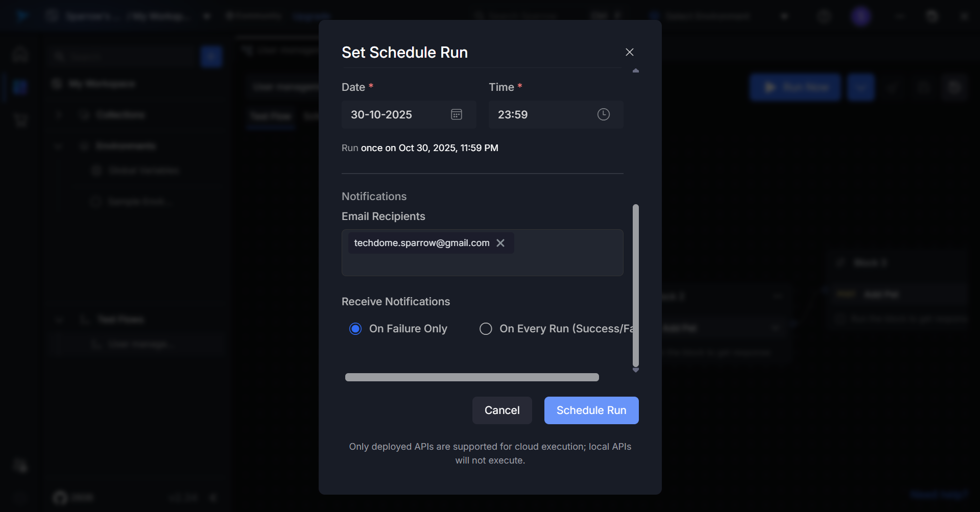
Task: Open dropdown arrow next to Run Now
Action: pyautogui.click(x=861, y=87)
